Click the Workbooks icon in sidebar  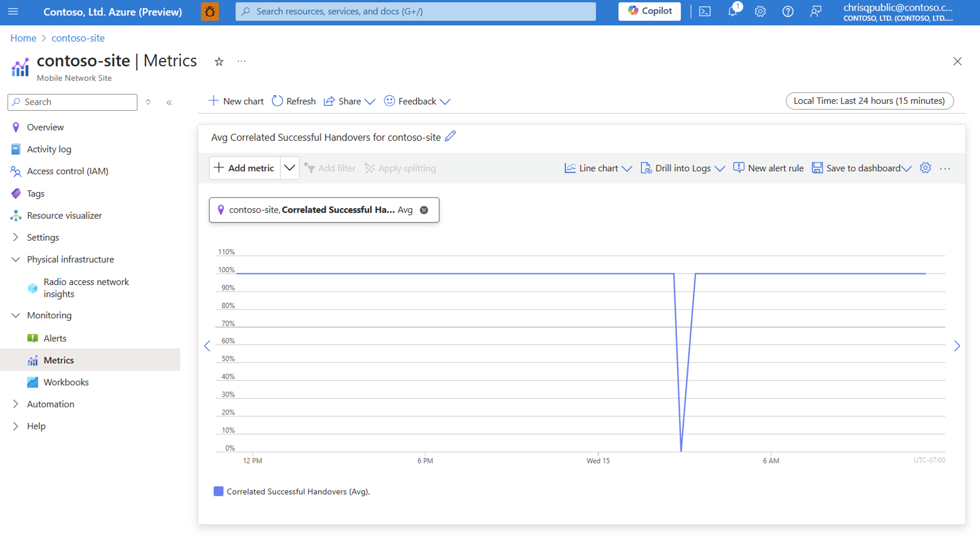pyautogui.click(x=31, y=382)
